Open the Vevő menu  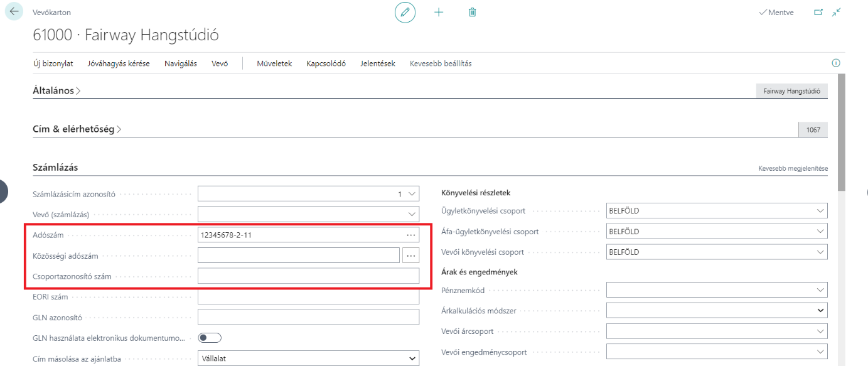point(220,63)
